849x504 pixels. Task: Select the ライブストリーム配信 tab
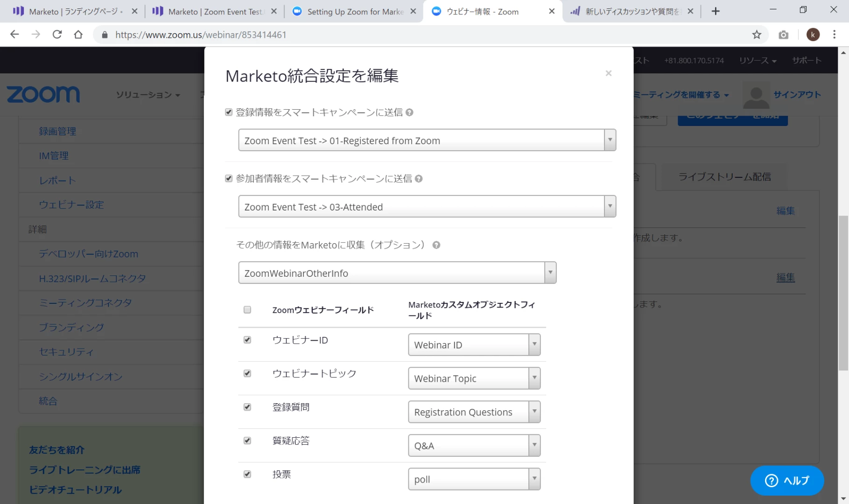724,177
